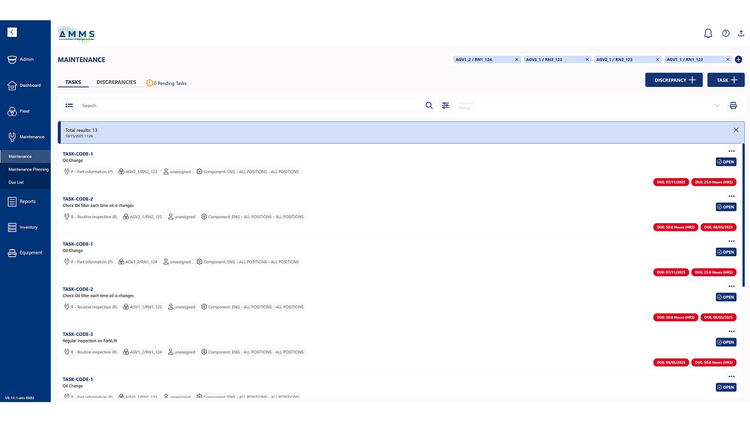Remove the AGV1_2 / RN1_124 filter chip
This screenshot has width=750, height=422.
(517, 59)
